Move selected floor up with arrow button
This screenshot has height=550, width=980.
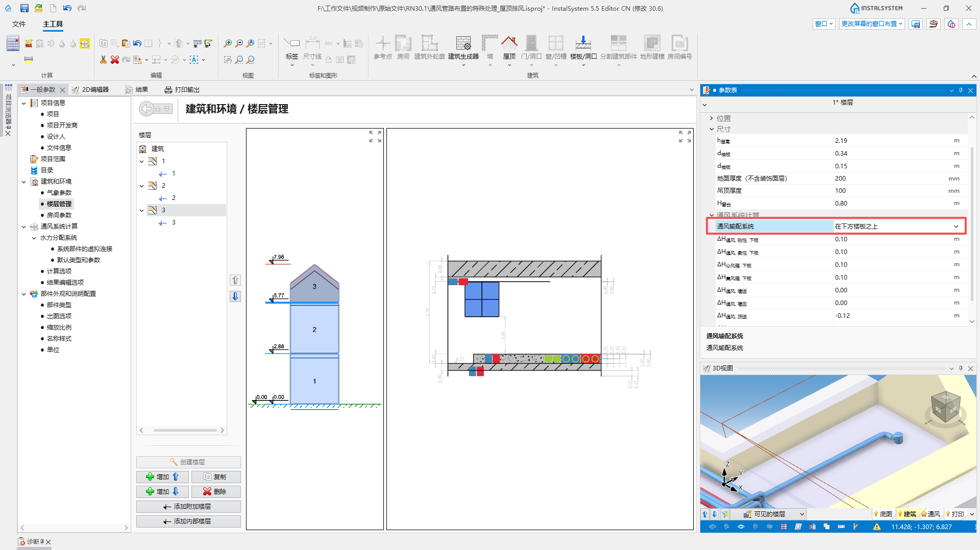[x=235, y=280]
